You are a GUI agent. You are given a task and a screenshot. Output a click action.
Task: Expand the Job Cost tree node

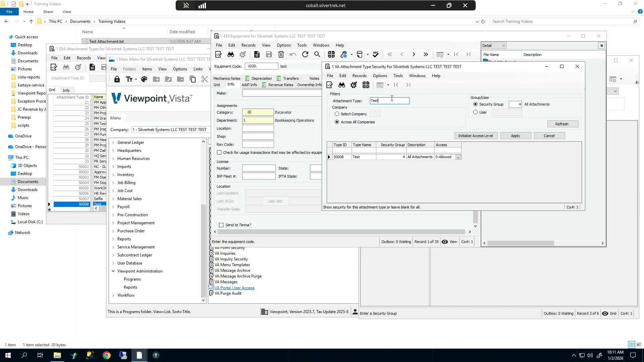(x=113, y=191)
